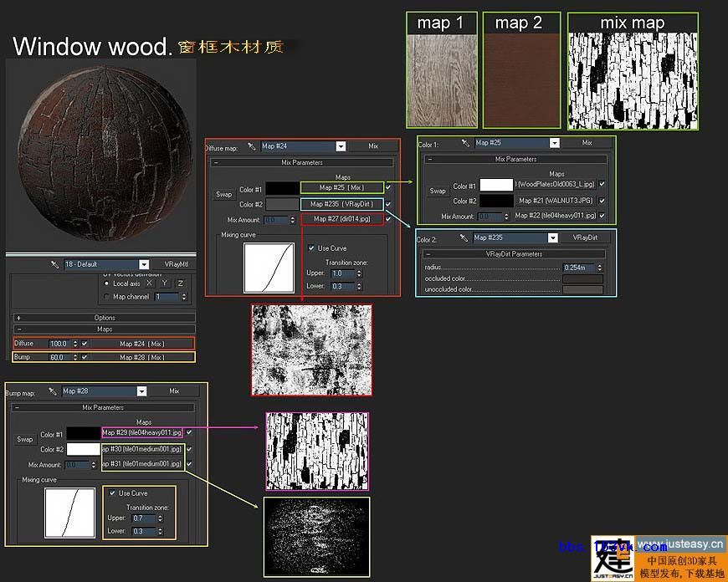This screenshot has height=582, width=728.
Task: Expand the Options rollout
Action: (x=104, y=318)
